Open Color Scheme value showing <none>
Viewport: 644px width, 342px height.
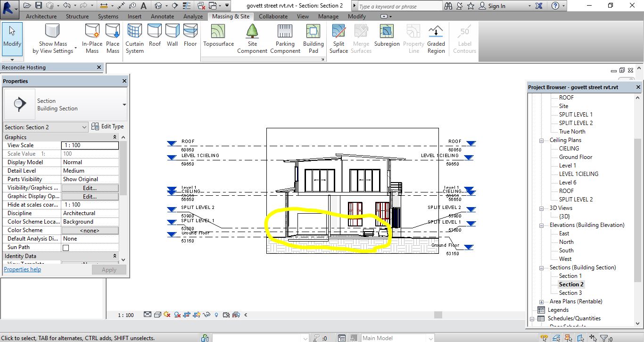90,230
